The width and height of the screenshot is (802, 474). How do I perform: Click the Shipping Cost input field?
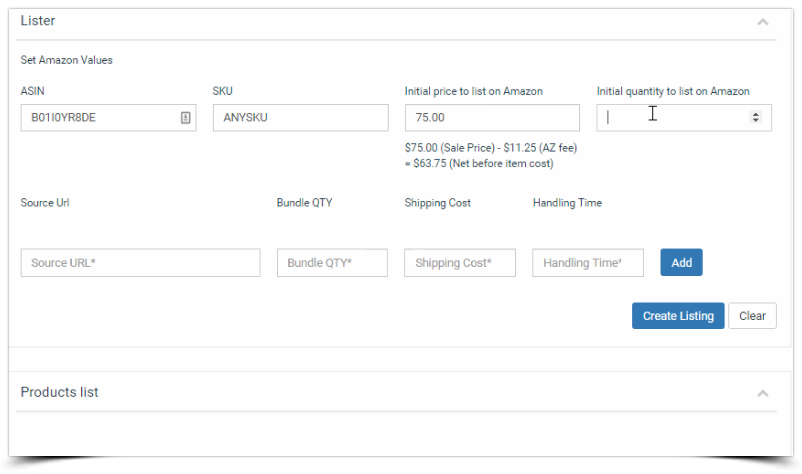click(x=460, y=263)
